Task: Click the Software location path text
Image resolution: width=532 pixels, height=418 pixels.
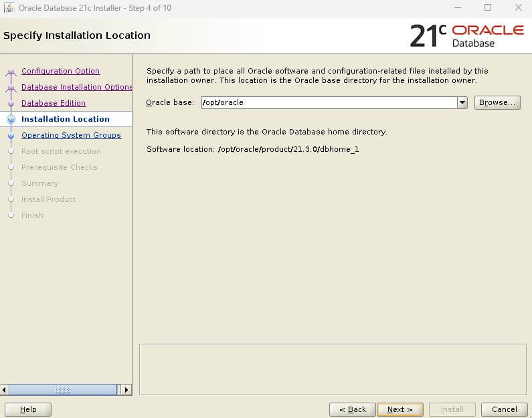Action: click(288, 149)
